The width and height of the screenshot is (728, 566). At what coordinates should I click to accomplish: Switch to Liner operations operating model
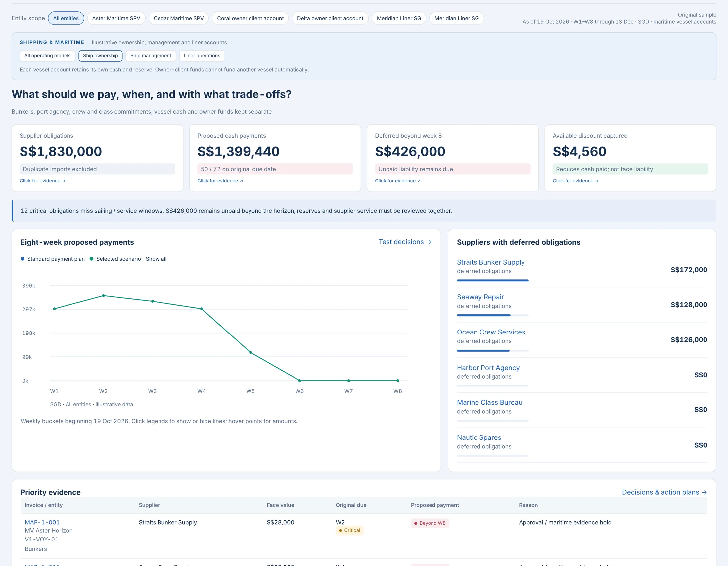202,56
